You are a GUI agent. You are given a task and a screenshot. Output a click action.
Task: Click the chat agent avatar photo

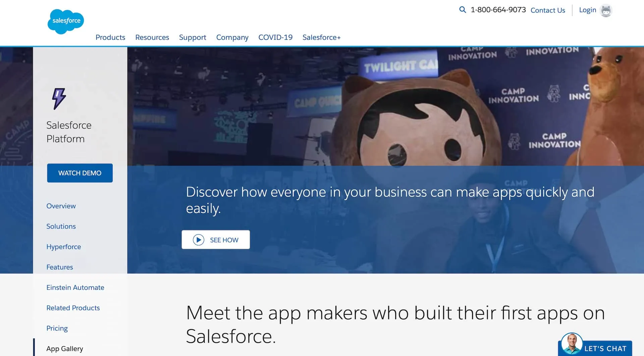572,344
